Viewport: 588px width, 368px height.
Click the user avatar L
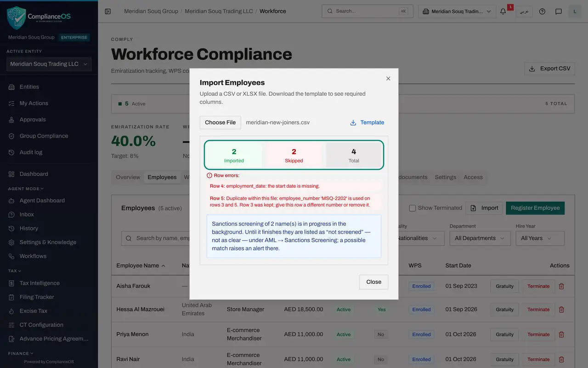point(575,11)
